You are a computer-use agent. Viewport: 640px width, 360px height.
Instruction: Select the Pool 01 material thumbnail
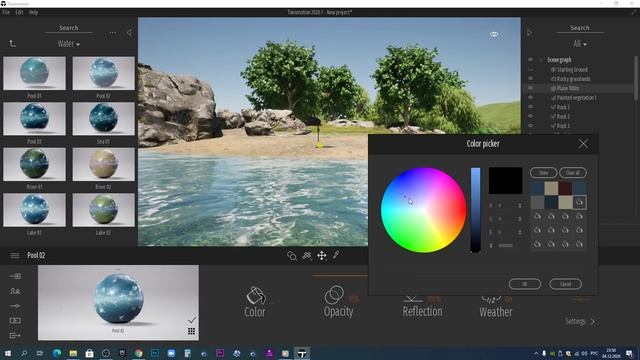[x=34, y=73]
